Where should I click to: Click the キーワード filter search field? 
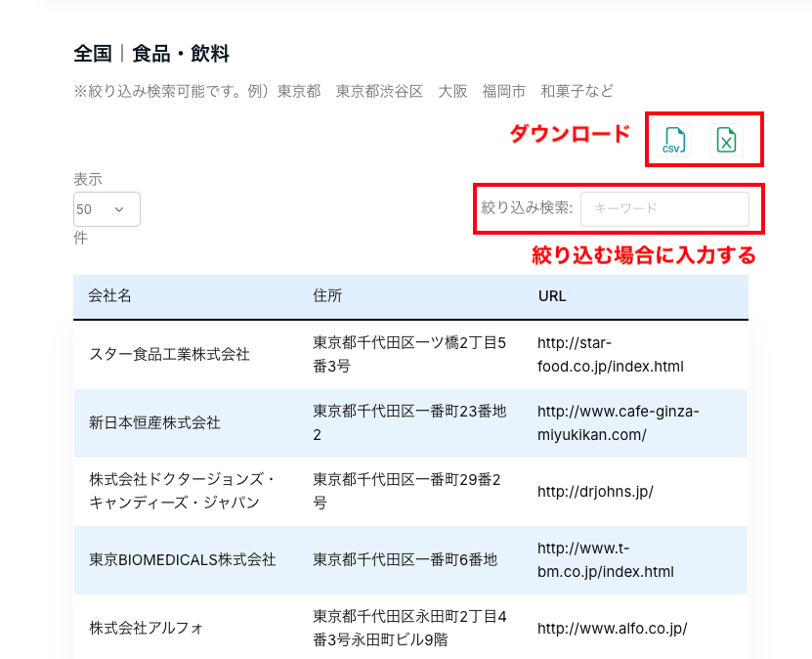[x=664, y=208]
